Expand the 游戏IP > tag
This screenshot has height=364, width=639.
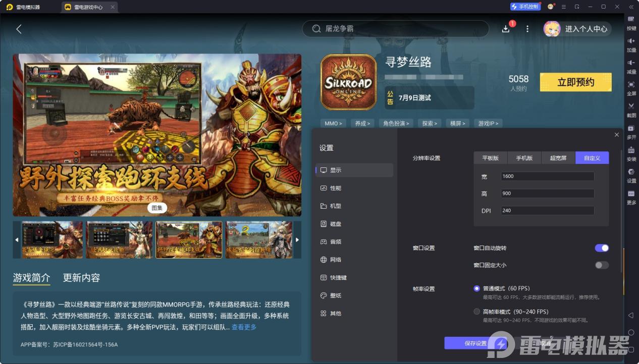(488, 124)
